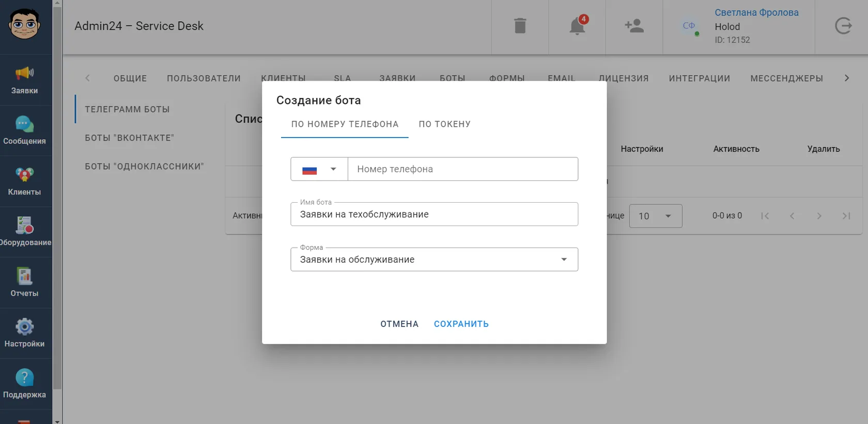
Task: Open Отчеты reports section
Action: tap(24, 283)
